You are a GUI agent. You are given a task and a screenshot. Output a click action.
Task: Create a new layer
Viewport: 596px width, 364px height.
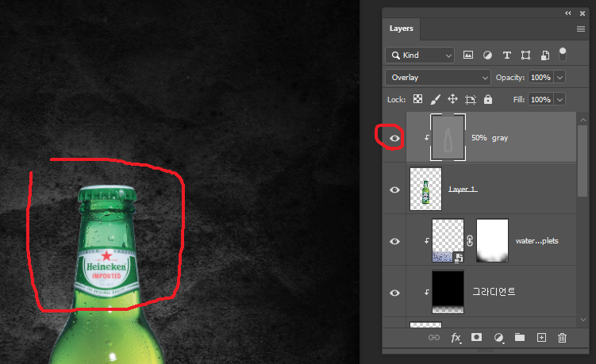541,337
